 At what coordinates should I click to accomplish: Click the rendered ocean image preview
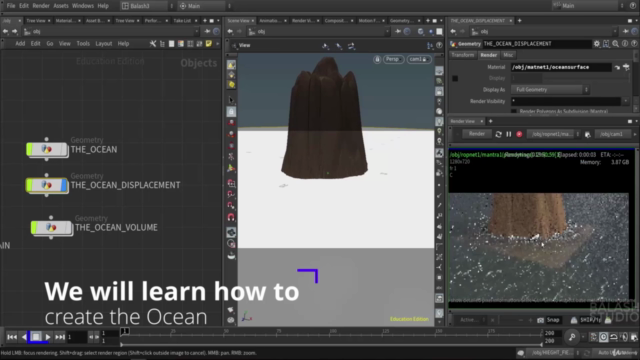click(x=539, y=247)
